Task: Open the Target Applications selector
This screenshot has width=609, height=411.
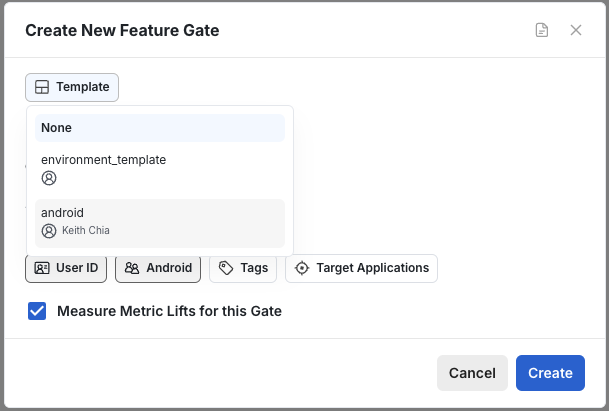Action: pyautogui.click(x=361, y=268)
